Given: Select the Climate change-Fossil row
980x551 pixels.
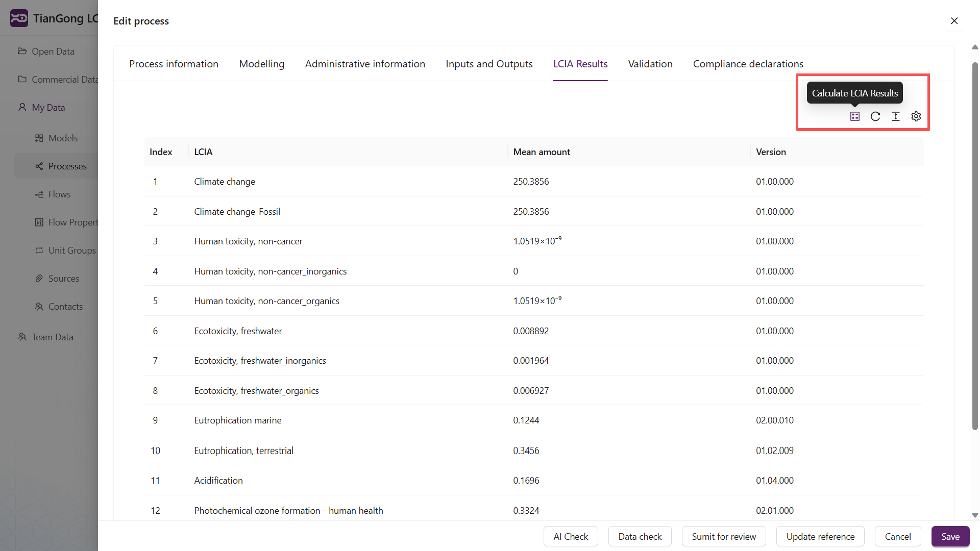Looking at the screenshot, I should [237, 211].
